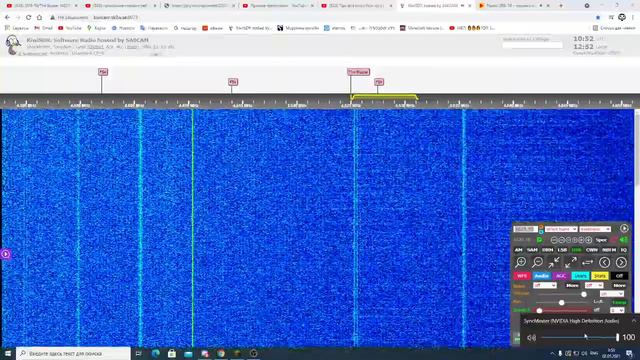
Task: Click the rightmost plus frequency step circle
Action: coord(589,240)
